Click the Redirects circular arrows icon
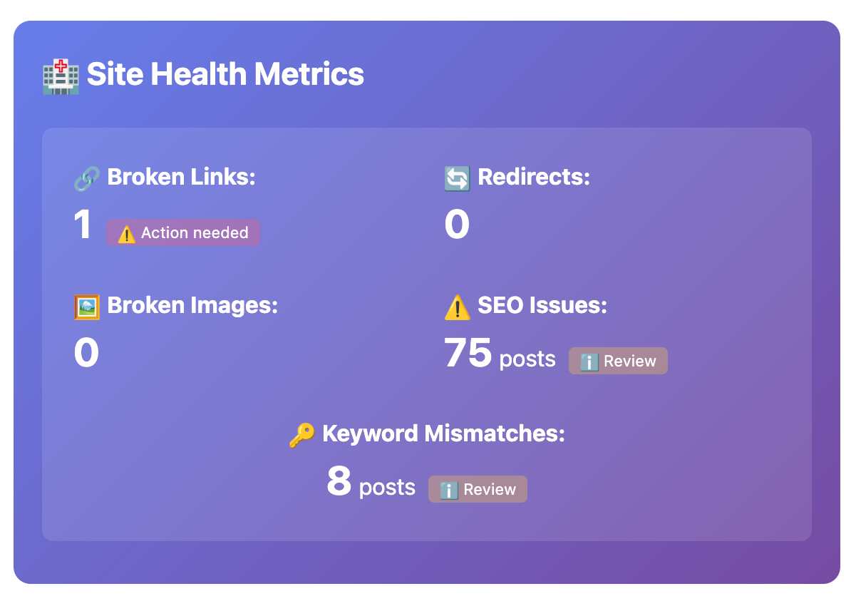Image resolution: width=851 pixels, height=616 pixels. (x=457, y=178)
